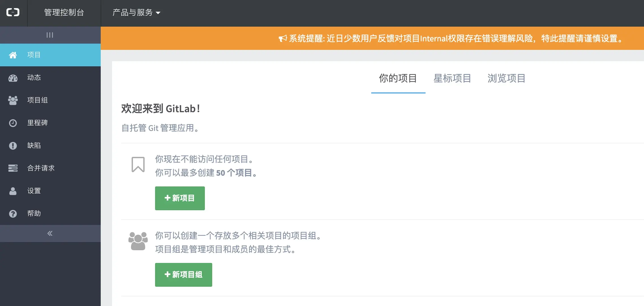
Task: Toggle the sidebar with the three-bar handle
Action: (50, 35)
